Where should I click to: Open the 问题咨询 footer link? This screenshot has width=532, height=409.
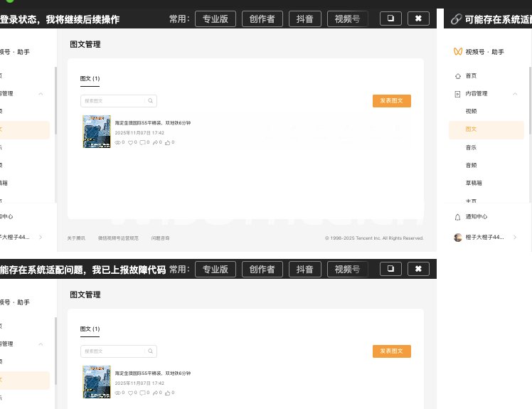coord(161,238)
